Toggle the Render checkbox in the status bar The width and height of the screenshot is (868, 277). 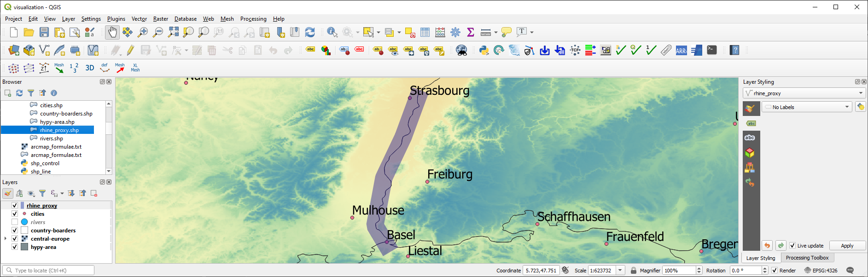point(775,271)
